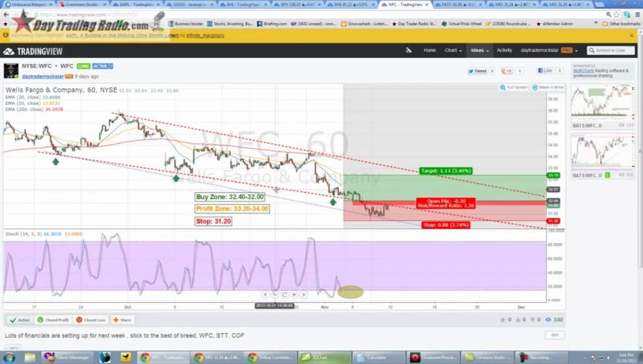643x364 pixels.
Task: Select the Active status button
Action: pos(20,320)
